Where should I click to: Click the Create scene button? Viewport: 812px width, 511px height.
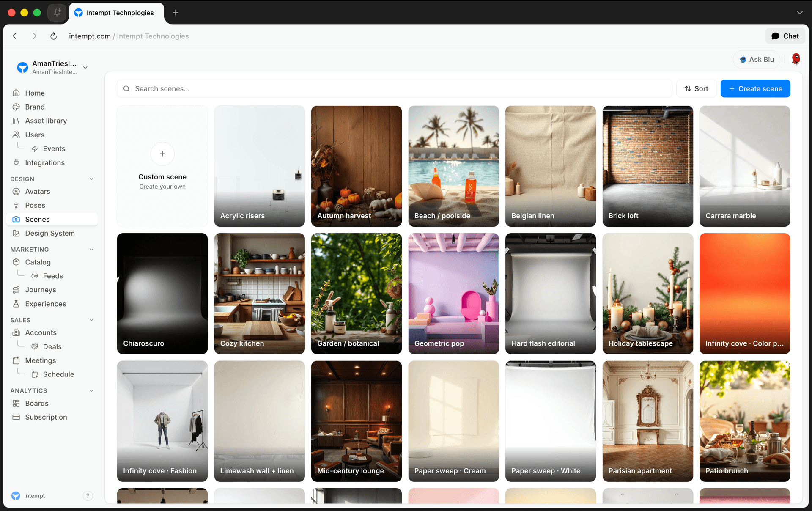point(755,89)
